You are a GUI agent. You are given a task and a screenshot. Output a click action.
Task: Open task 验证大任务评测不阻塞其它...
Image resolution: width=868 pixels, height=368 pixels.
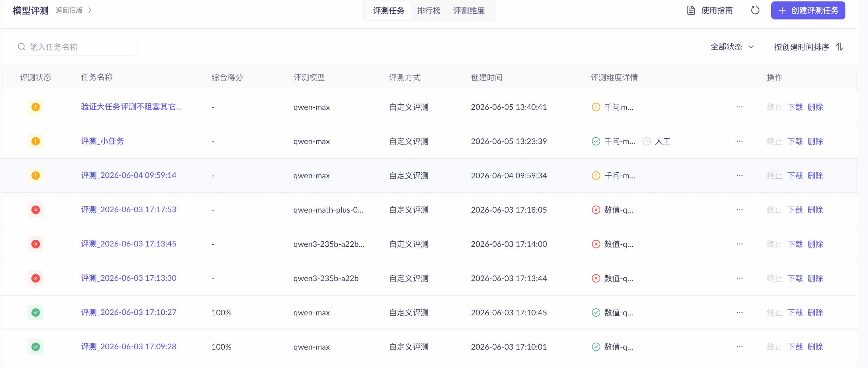tap(131, 107)
